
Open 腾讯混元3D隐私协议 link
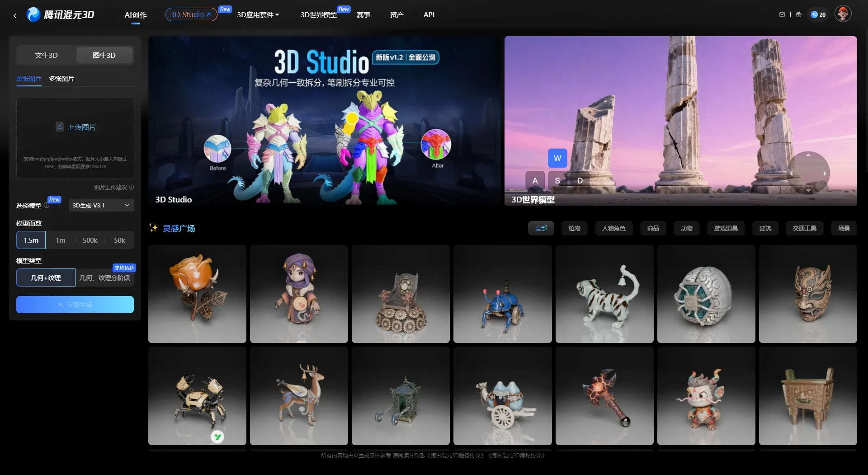517,456
